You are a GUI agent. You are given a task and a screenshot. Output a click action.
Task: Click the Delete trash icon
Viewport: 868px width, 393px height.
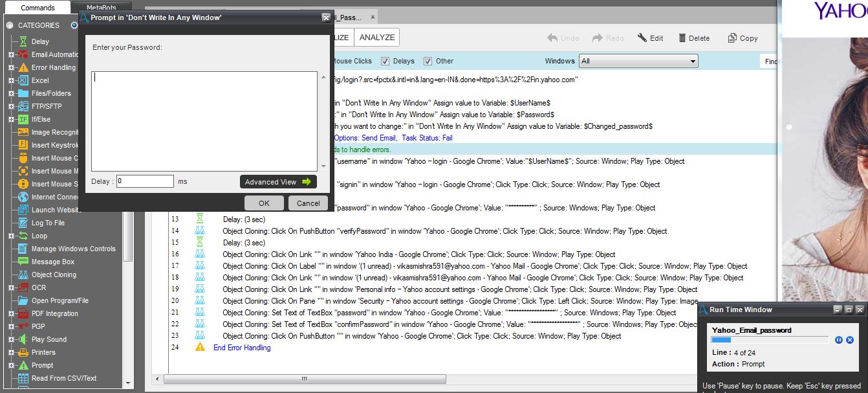[682, 38]
